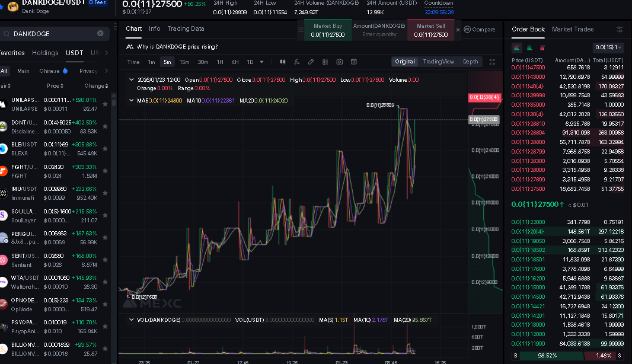Open more timeframe options dropdown
Image resolution: width=632 pixels, height=364 pixels.
point(261,62)
